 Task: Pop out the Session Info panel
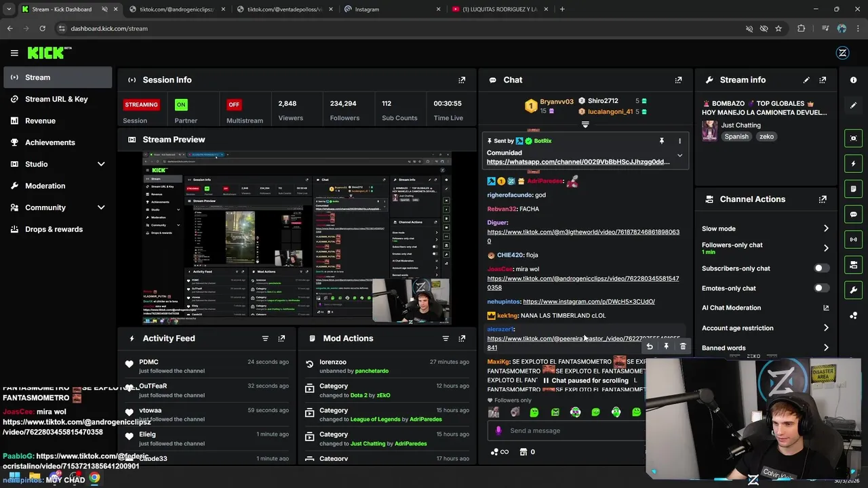click(x=462, y=80)
